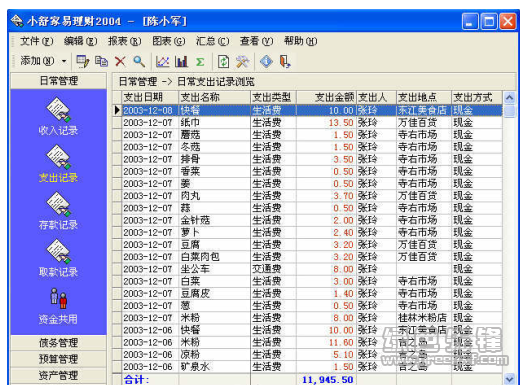Open the 图表(G) menu

tap(169, 41)
